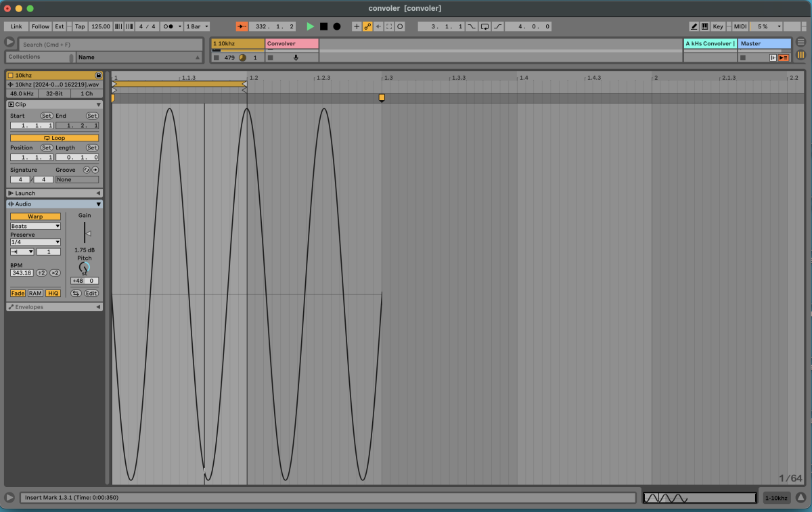Click the Commit Groove arrow icon
This screenshot has width=812, height=512.
tap(95, 170)
